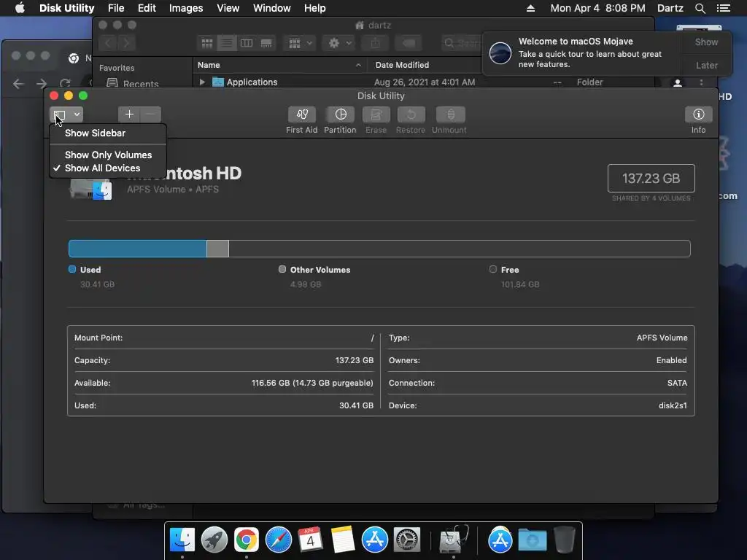This screenshot has height=560, width=747.
Task: Open Trash from the Dock
Action: point(565,540)
